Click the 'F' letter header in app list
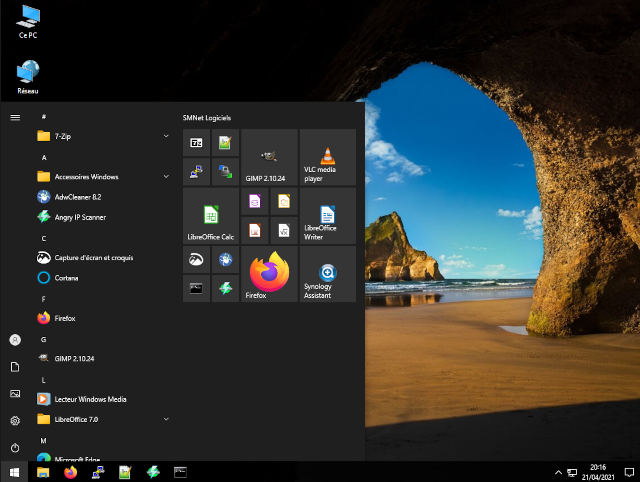The width and height of the screenshot is (640, 482). [44, 299]
